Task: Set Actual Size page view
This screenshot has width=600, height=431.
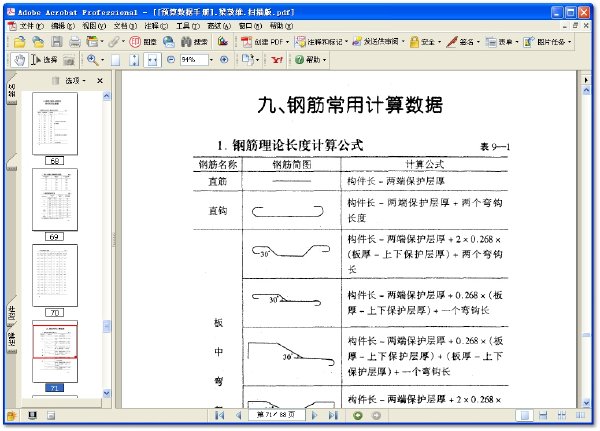Action: (x=116, y=60)
